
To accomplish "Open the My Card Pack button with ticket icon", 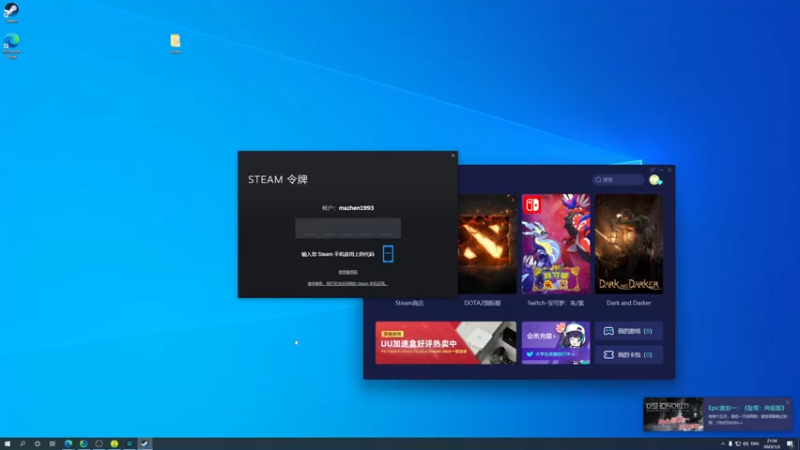I will pyautogui.click(x=629, y=355).
